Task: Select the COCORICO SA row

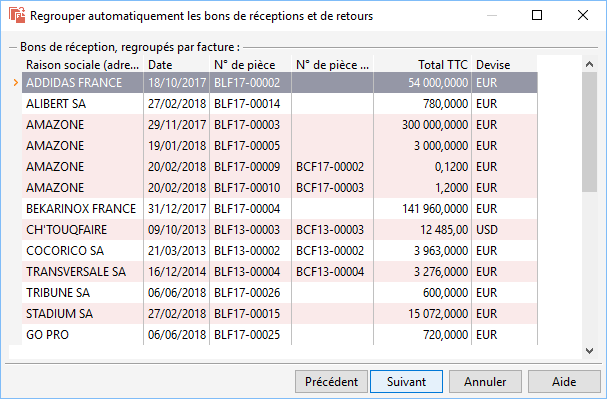Action: click(279, 250)
